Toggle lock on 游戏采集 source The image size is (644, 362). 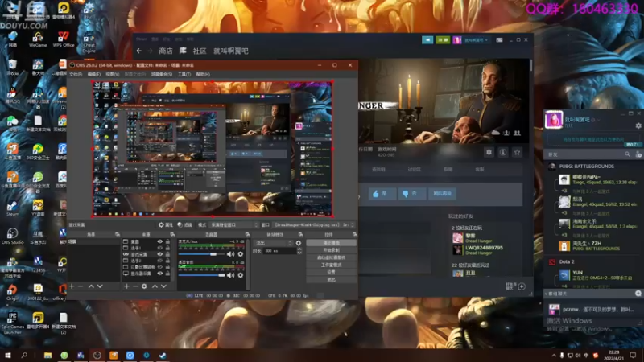tap(167, 254)
